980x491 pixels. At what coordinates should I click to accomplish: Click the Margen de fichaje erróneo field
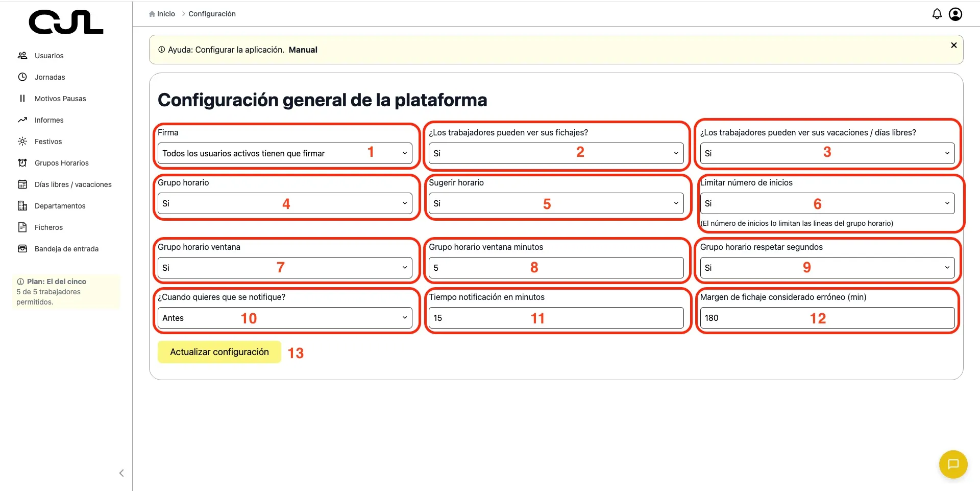pyautogui.click(x=827, y=318)
